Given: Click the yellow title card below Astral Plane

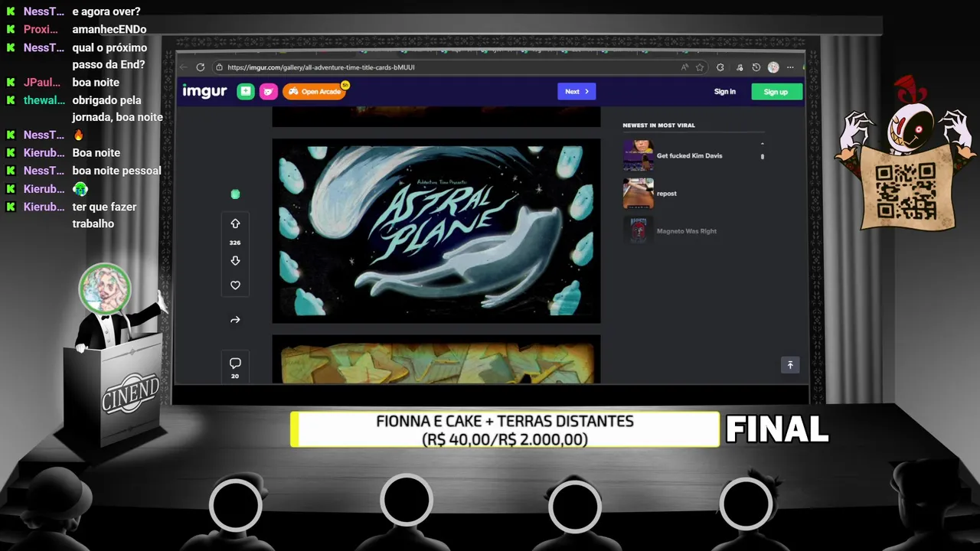Looking at the screenshot, I should point(436,359).
